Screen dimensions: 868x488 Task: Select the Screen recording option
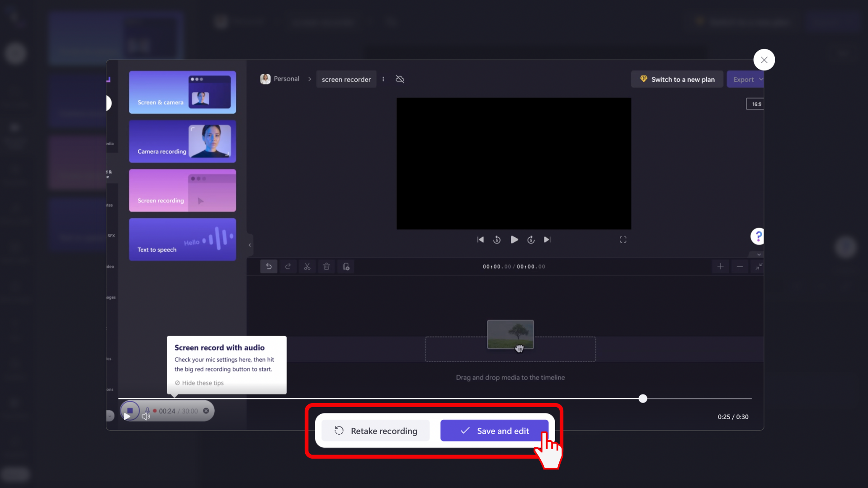coord(182,190)
